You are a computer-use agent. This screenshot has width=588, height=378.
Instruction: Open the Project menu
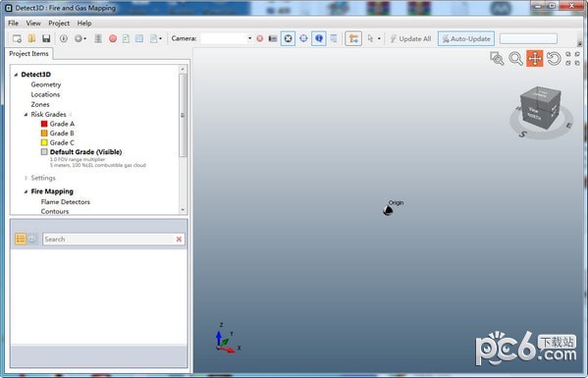(x=59, y=24)
